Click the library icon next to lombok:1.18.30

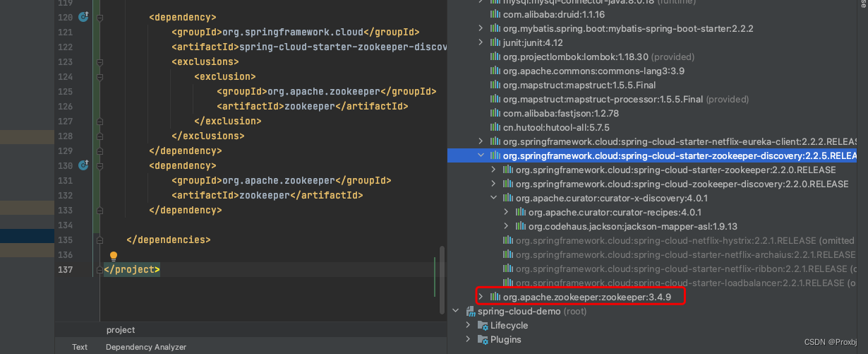[x=496, y=57]
